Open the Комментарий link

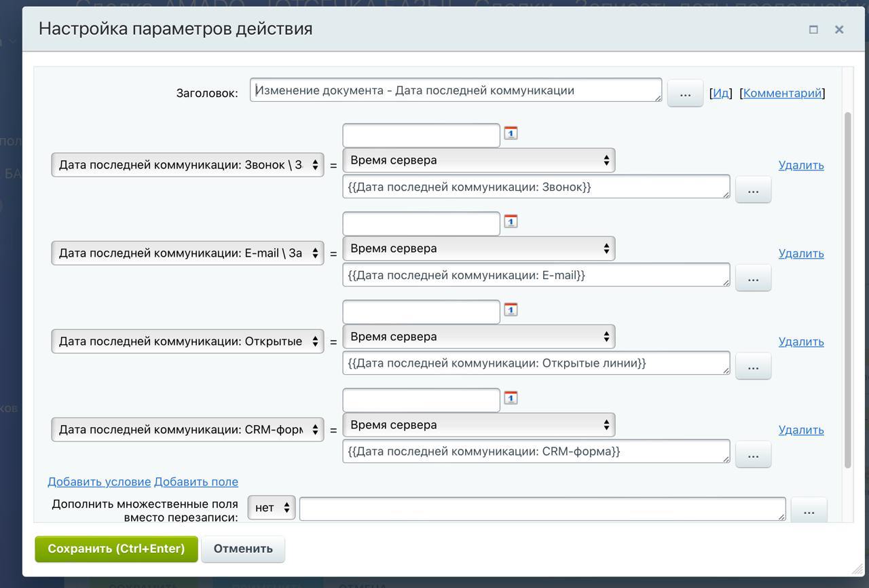click(782, 93)
